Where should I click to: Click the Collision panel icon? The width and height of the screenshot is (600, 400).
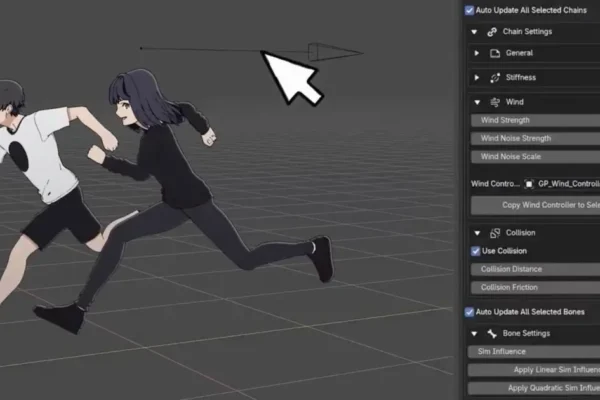click(x=492, y=233)
